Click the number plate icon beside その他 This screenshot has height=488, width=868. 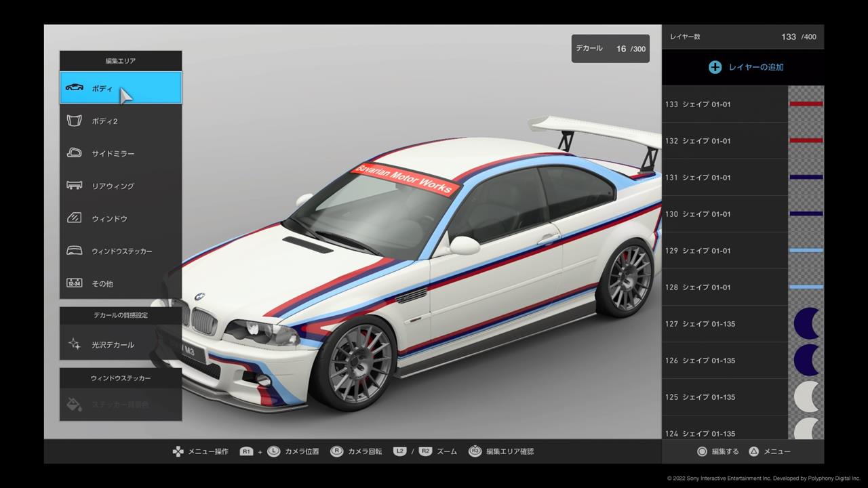pyautogui.click(x=75, y=283)
